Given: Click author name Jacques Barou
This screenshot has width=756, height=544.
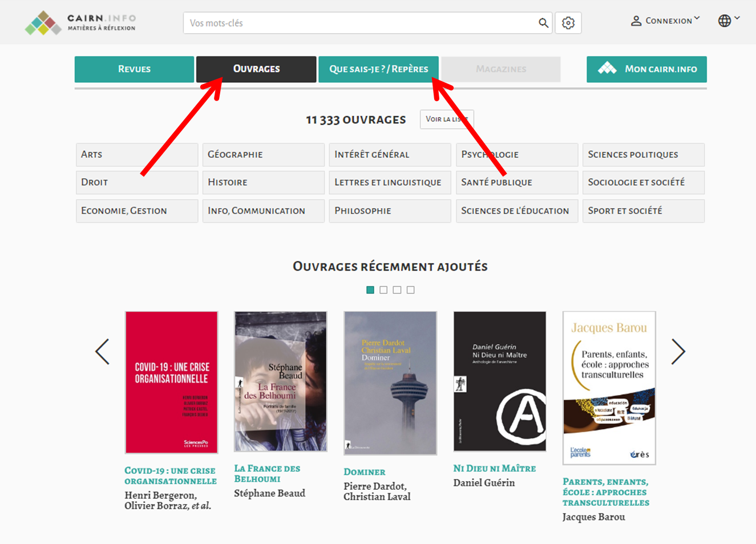Looking at the screenshot, I should 594,517.
